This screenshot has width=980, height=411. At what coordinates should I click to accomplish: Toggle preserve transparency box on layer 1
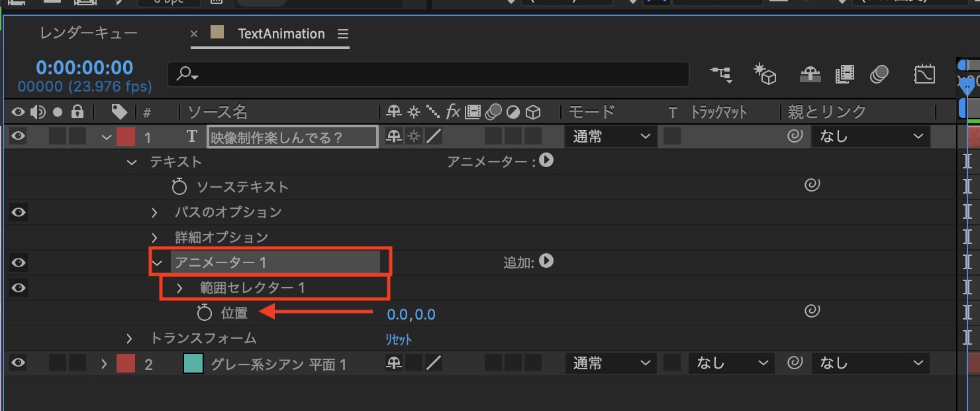[672, 137]
